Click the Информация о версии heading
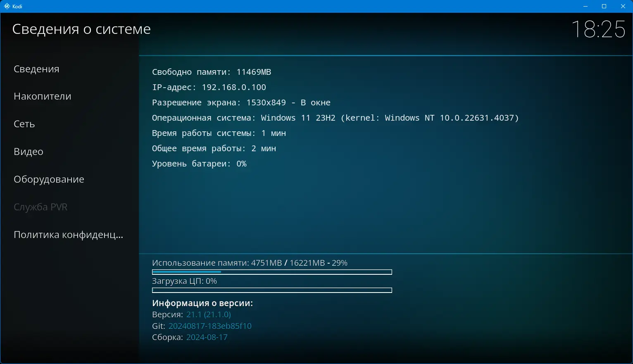Viewport: 633px width, 364px height. point(202,303)
